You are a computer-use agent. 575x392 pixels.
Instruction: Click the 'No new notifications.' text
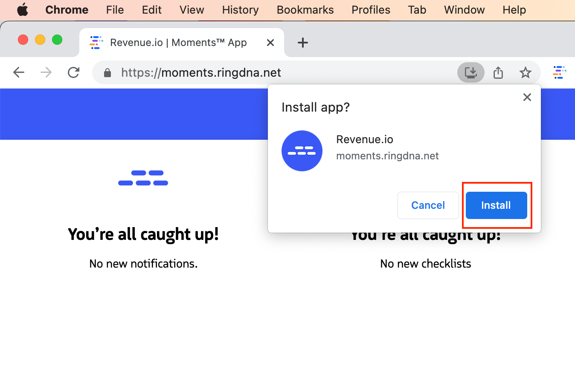coord(143,264)
